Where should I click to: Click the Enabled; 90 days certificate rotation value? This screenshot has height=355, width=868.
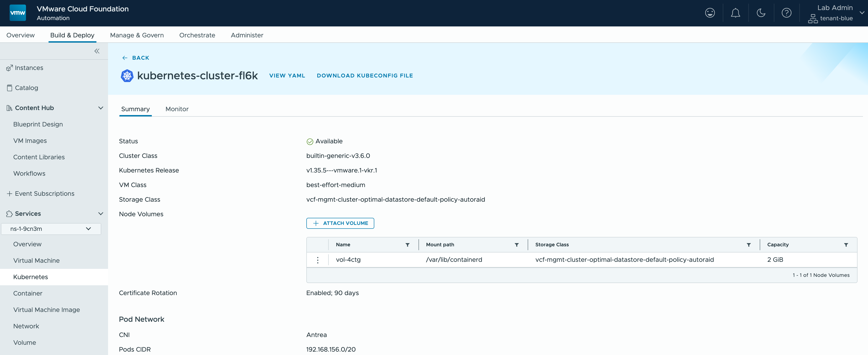(332, 293)
